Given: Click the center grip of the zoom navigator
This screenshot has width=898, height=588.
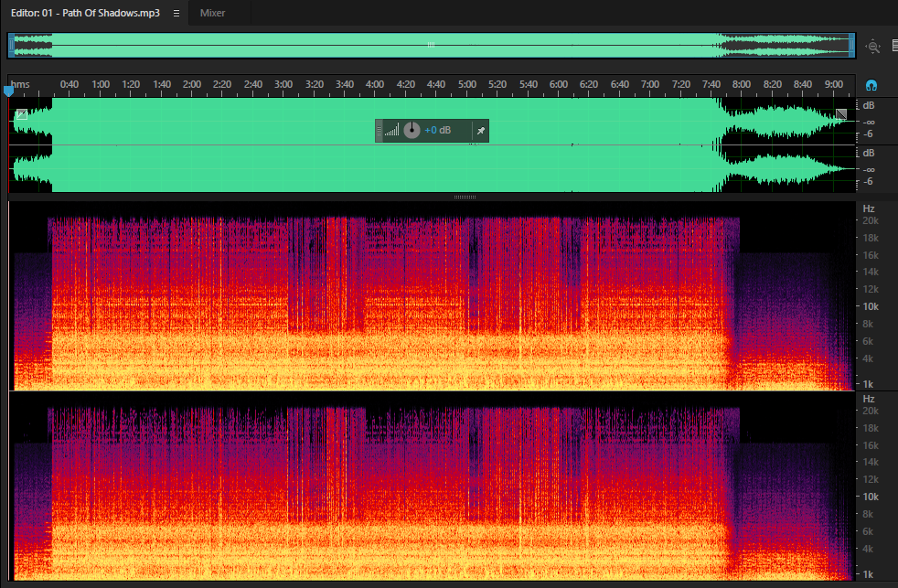Looking at the screenshot, I should [x=431, y=45].
